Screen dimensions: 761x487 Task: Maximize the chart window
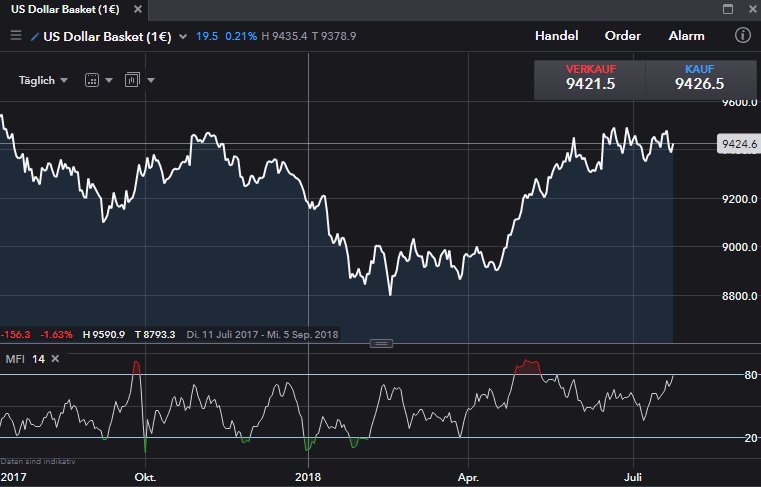729,9
